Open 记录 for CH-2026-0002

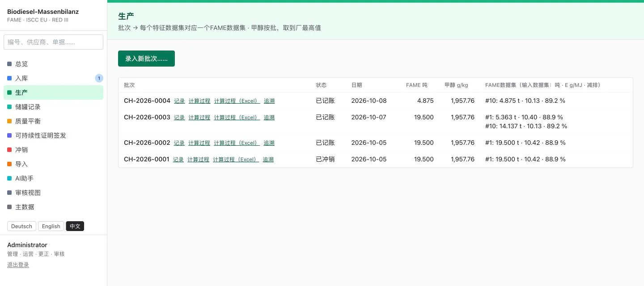click(179, 143)
